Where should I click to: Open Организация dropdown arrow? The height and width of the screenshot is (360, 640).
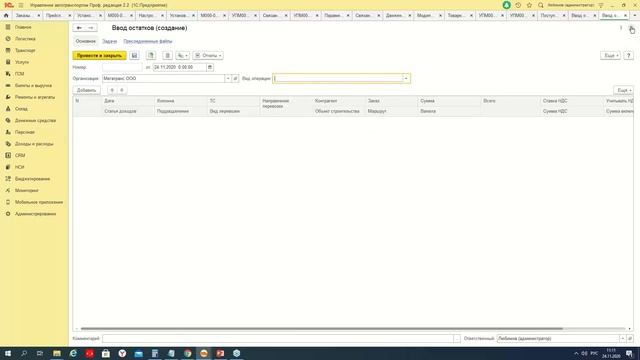228,78
